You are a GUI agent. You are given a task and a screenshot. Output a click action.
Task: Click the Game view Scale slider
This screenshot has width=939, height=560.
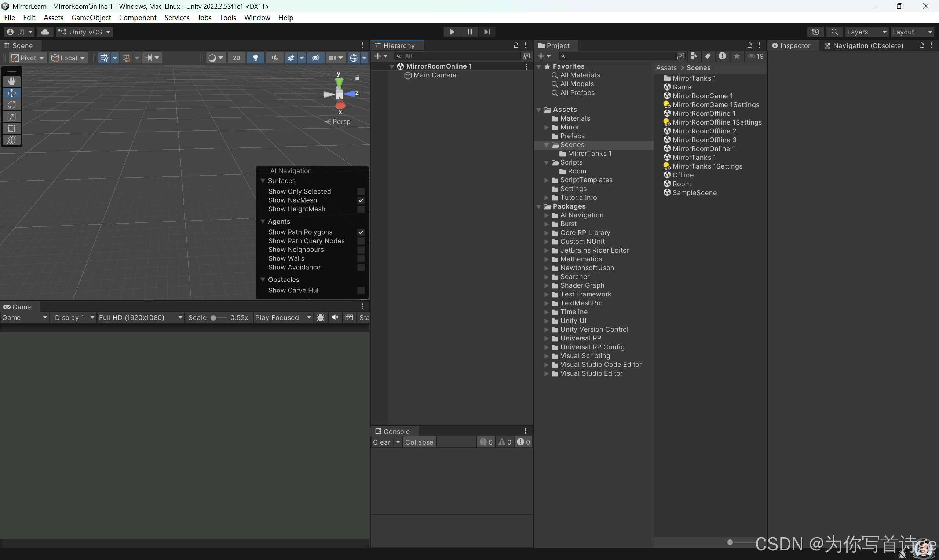(218, 318)
